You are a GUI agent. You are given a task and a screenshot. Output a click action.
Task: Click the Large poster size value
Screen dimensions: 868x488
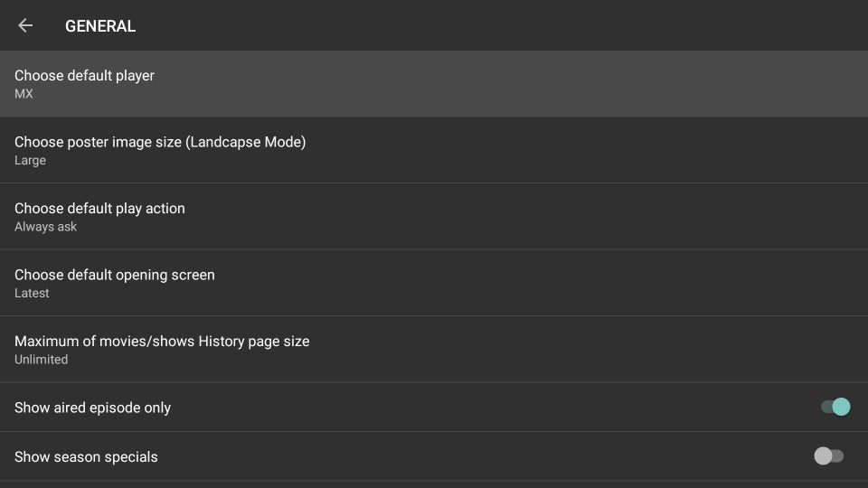pyautogui.click(x=30, y=161)
